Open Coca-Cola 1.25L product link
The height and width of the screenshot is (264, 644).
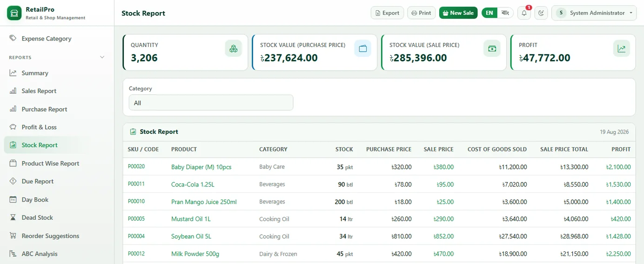[x=193, y=184]
